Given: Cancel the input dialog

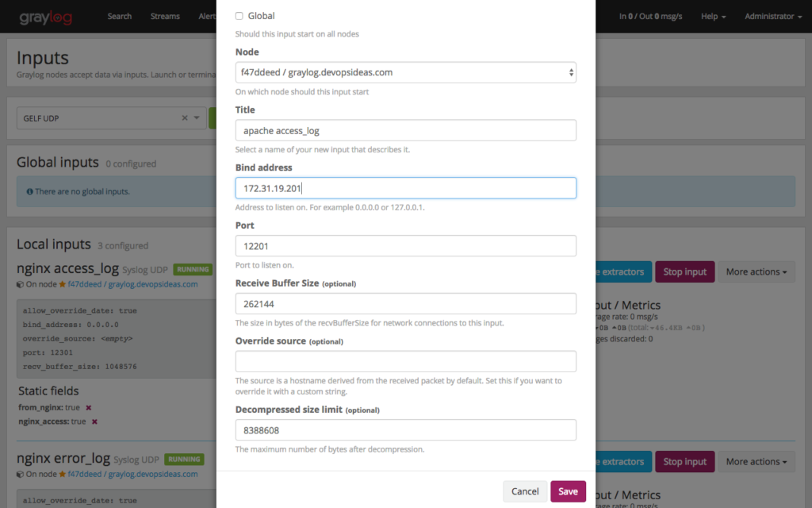Looking at the screenshot, I should (524, 491).
